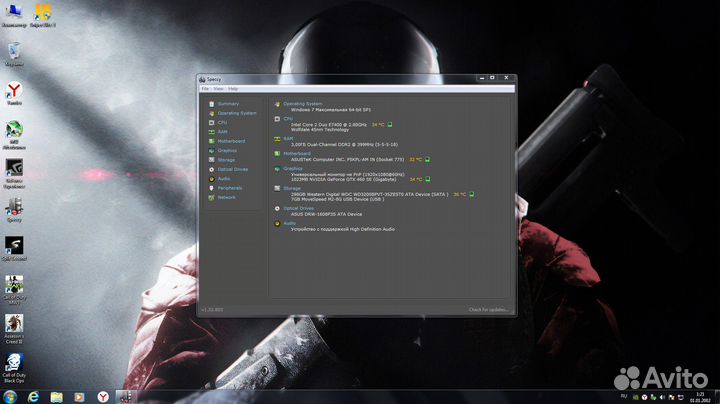Click the Optical Drives heading in summary
Screen dimensions: 720x404
tap(298, 208)
